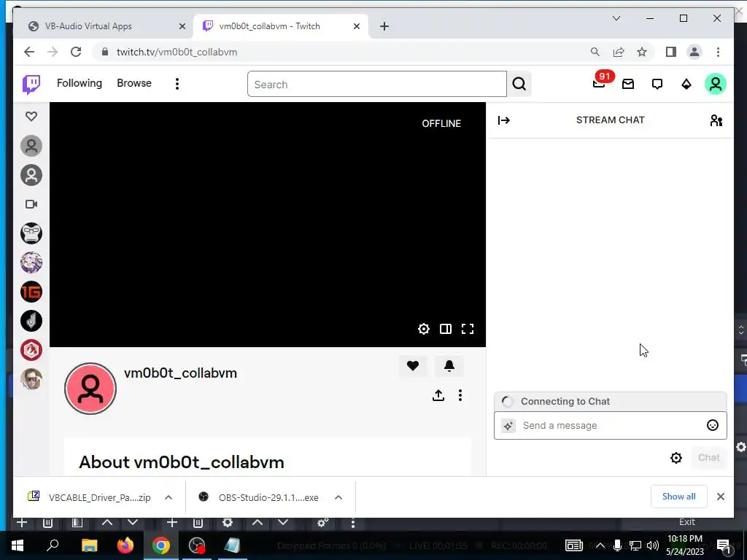
Task: Close the downloads bar
Action: (720, 497)
